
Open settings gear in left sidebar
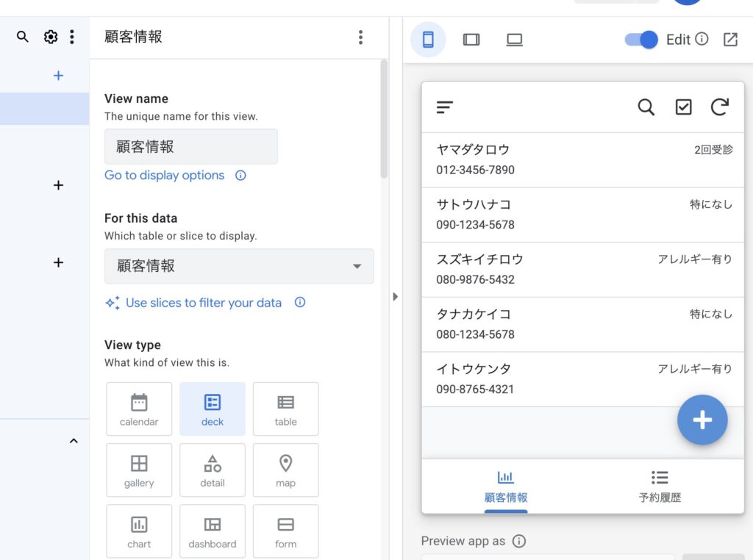[x=51, y=37]
